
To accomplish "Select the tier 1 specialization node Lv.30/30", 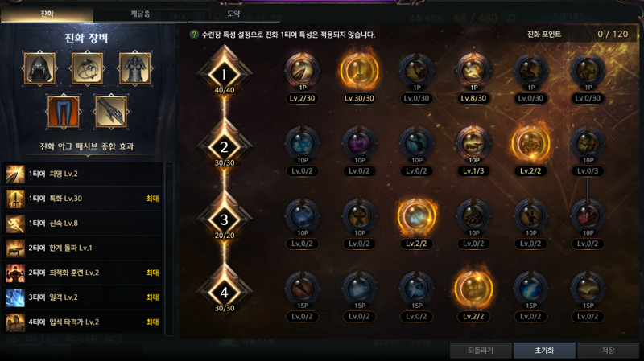I will click(x=359, y=71).
